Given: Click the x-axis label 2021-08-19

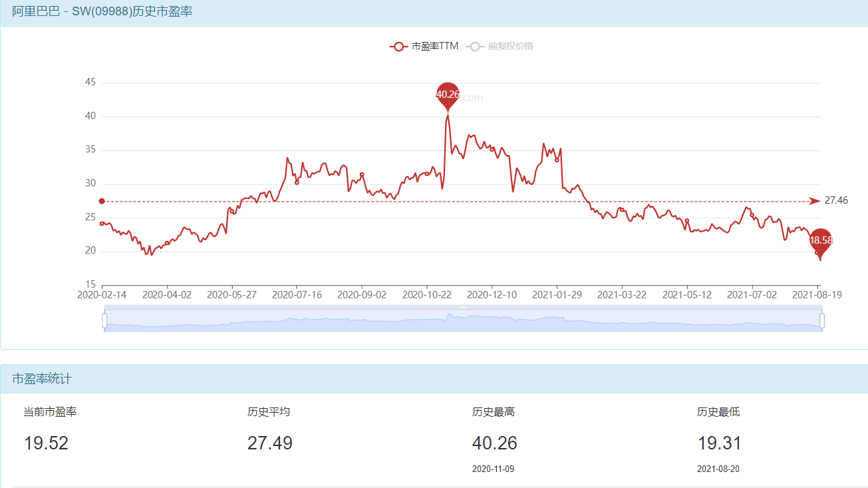Looking at the screenshot, I should click(x=817, y=294).
